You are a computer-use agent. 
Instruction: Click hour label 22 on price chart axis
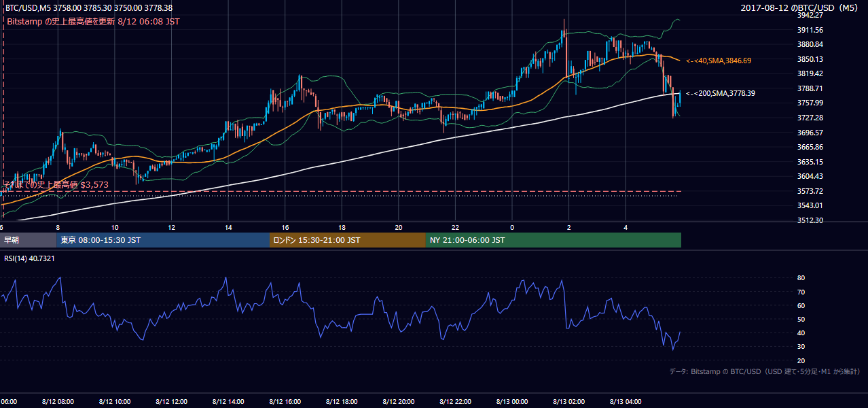pyautogui.click(x=455, y=227)
